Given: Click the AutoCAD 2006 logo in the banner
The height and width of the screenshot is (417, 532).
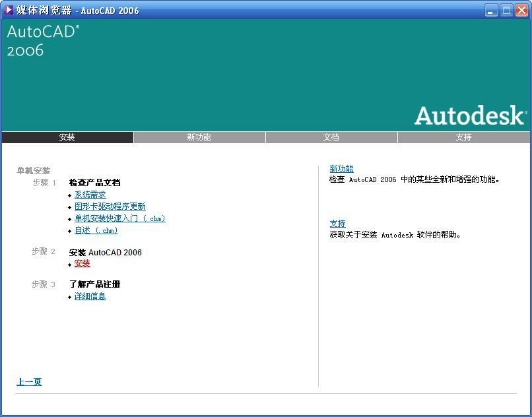Looking at the screenshot, I should point(43,41).
